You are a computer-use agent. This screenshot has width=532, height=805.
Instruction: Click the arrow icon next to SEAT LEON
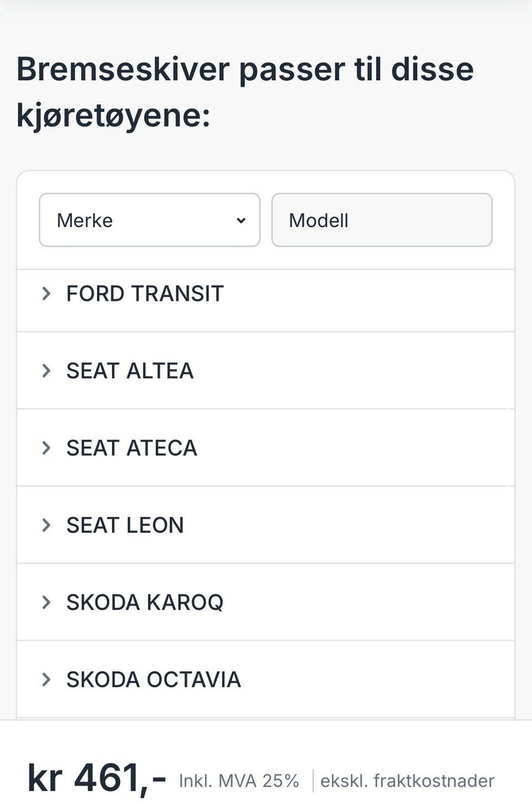(x=47, y=525)
